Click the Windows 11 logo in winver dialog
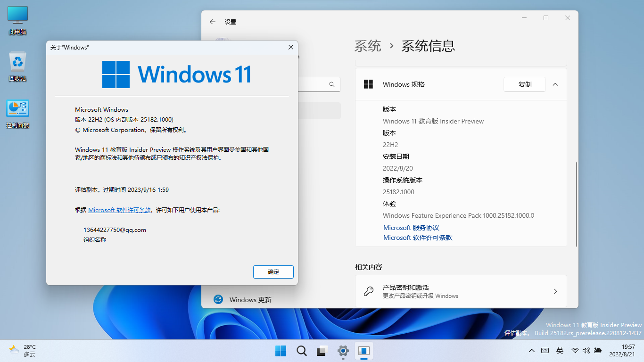Image resolution: width=644 pixels, height=362 pixels. 177,74
